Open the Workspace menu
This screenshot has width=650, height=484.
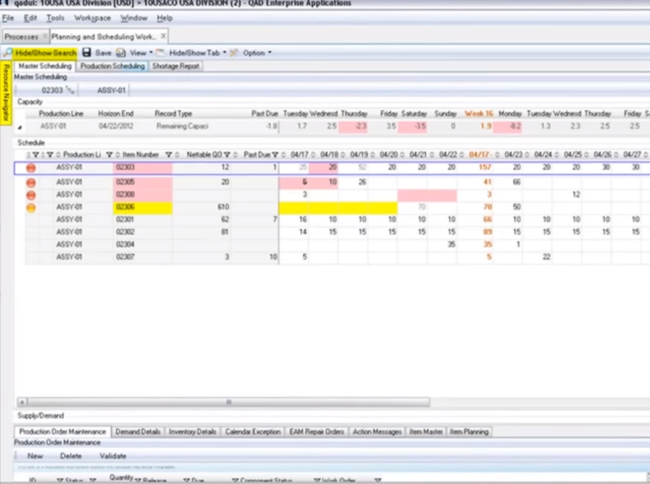point(92,18)
